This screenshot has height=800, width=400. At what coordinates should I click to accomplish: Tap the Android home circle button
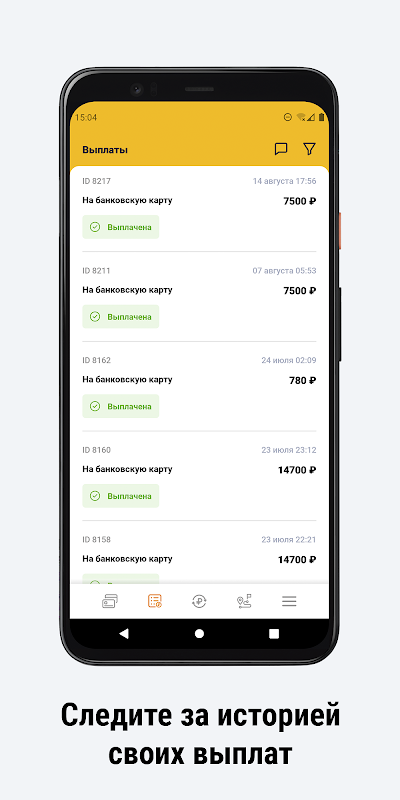[199, 633]
